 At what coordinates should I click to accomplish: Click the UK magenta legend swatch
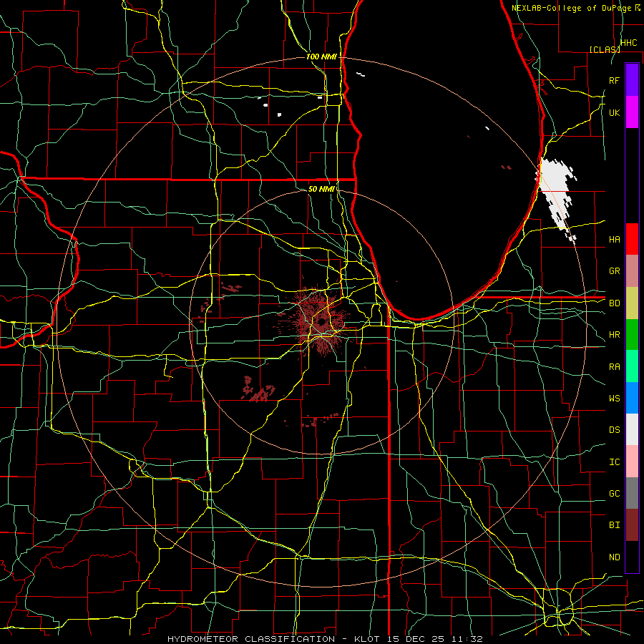coord(632,112)
